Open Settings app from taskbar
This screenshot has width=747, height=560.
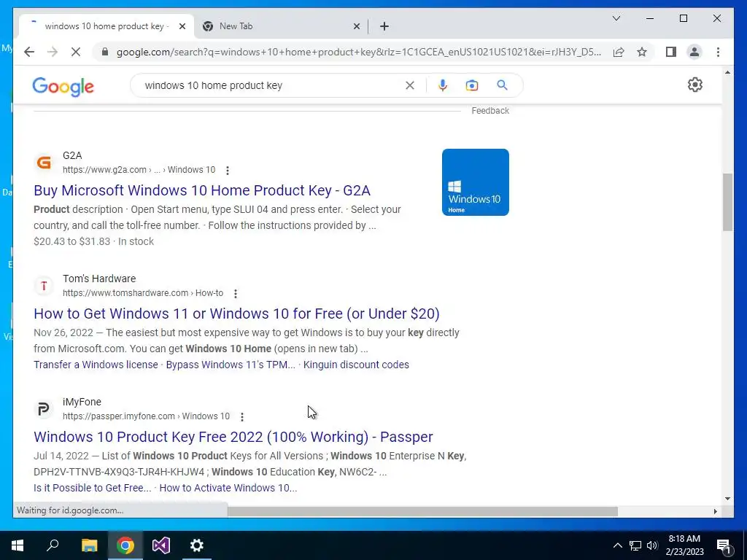click(197, 545)
